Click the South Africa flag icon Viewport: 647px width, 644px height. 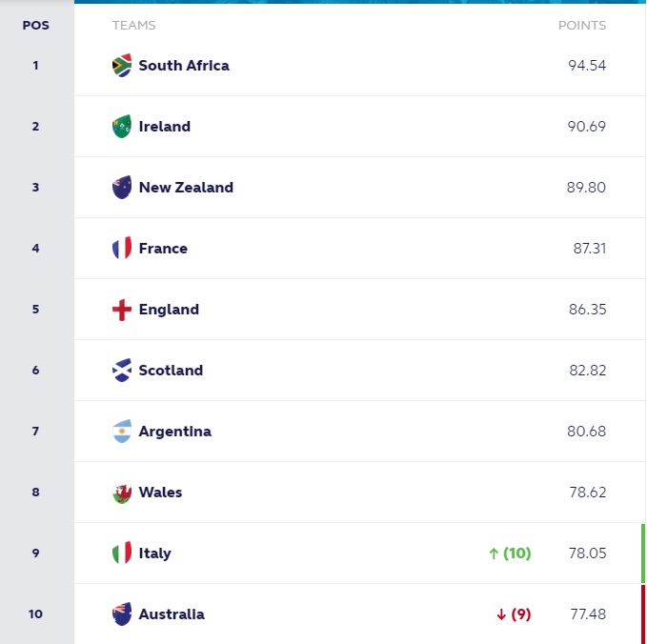click(122, 66)
